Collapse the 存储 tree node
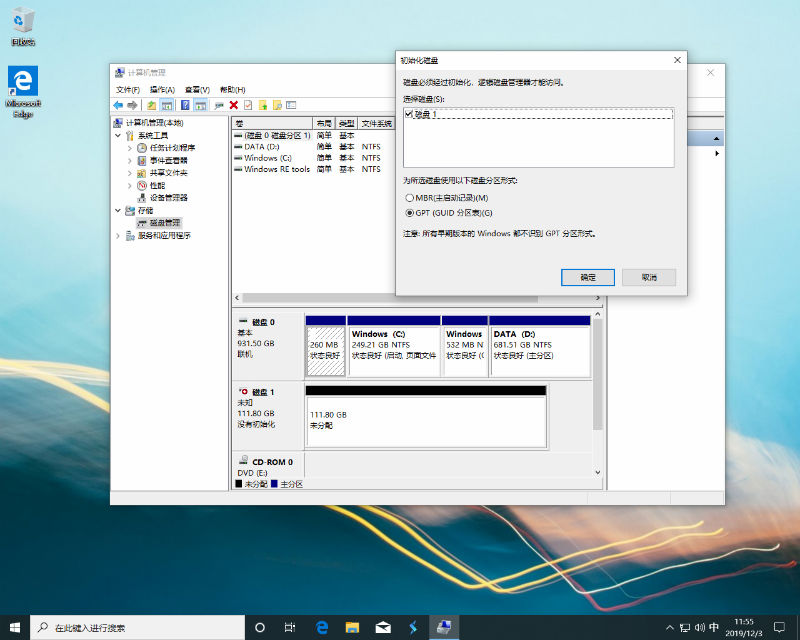800x640 pixels. [x=118, y=210]
